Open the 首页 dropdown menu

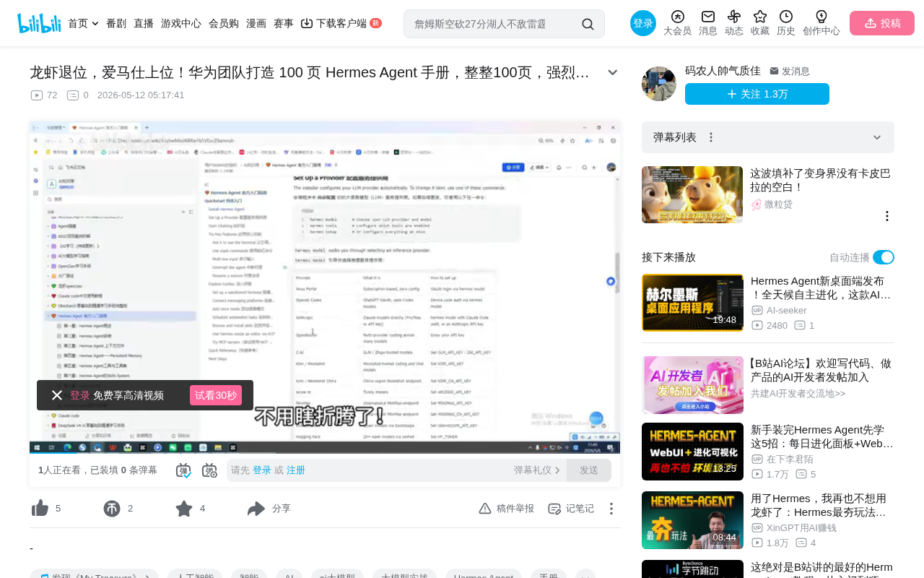coord(83,23)
